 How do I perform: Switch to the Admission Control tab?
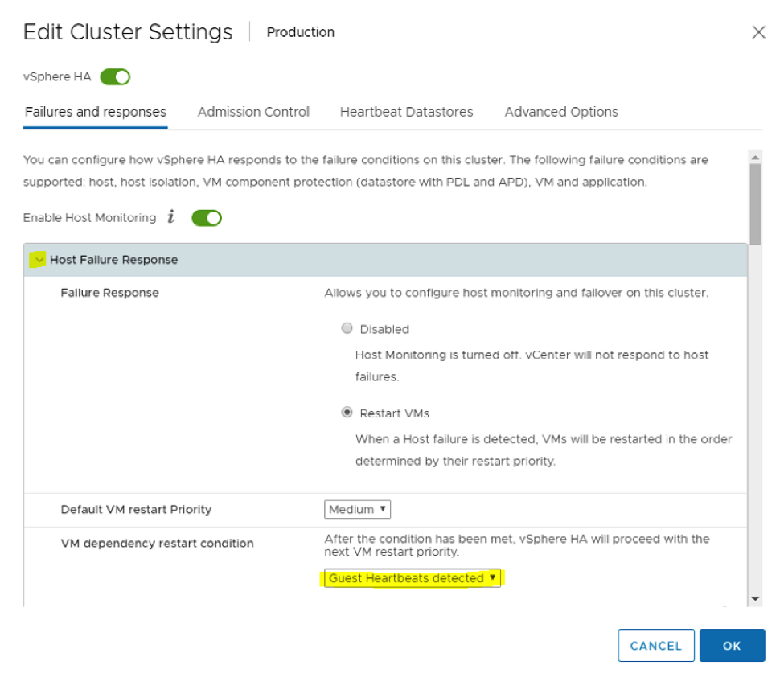[x=253, y=112]
